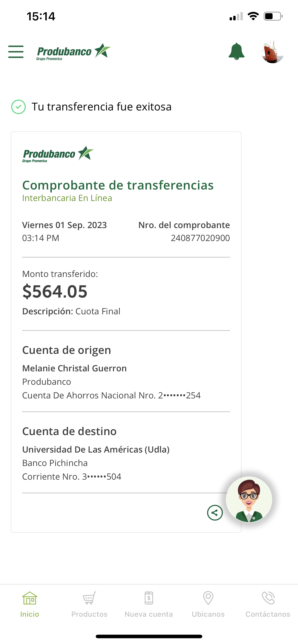Tap the receipt number 240877020900
Image resolution: width=298 pixels, height=644 pixels.
click(200, 238)
